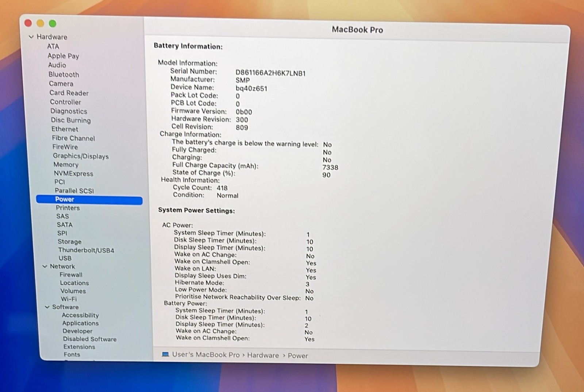Click the Manufacturer value SMP

click(x=243, y=81)
